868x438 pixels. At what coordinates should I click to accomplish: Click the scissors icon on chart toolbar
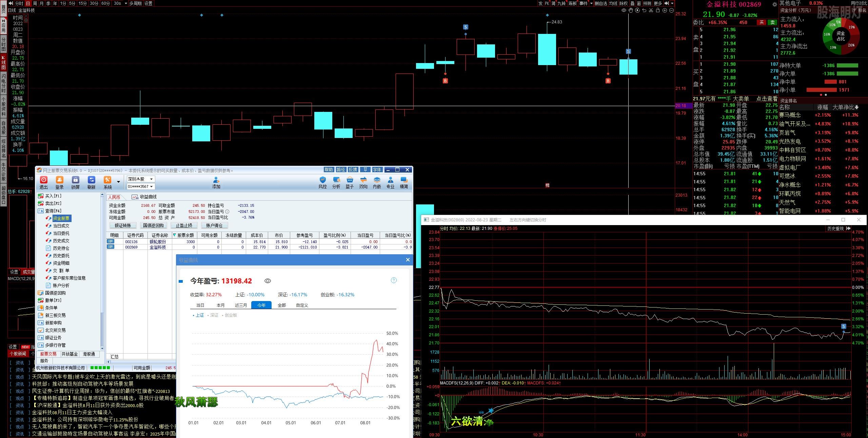point(651,11)
